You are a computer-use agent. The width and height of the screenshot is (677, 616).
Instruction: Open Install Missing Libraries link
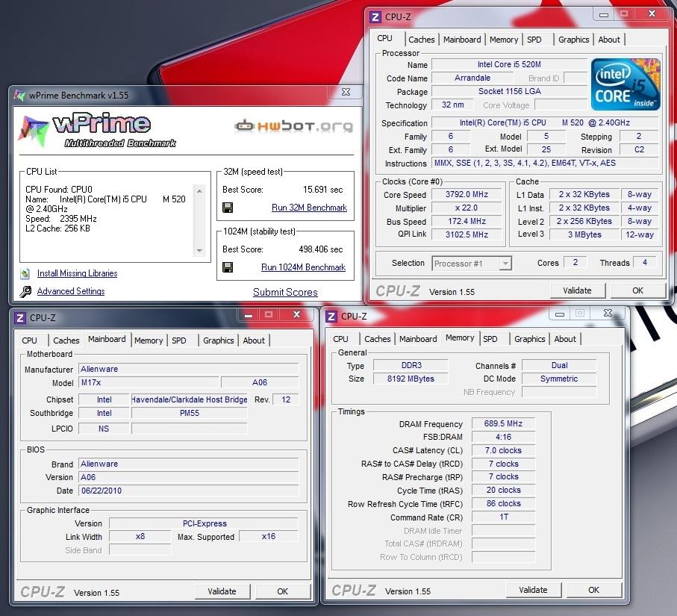click(x=77, y=273)
